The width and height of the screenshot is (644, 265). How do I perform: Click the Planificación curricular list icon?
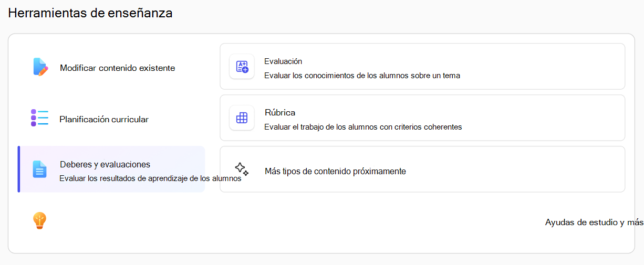click(x=39, y=118)
